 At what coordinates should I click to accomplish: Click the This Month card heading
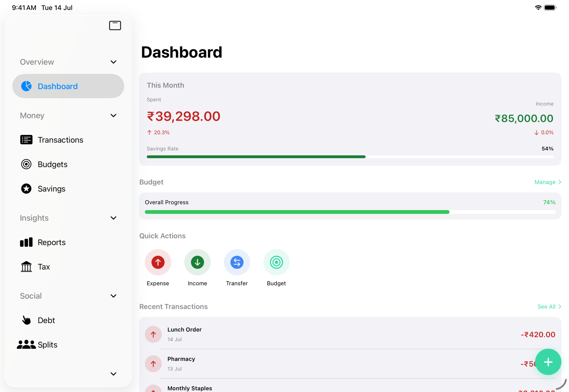coord(165,85)
